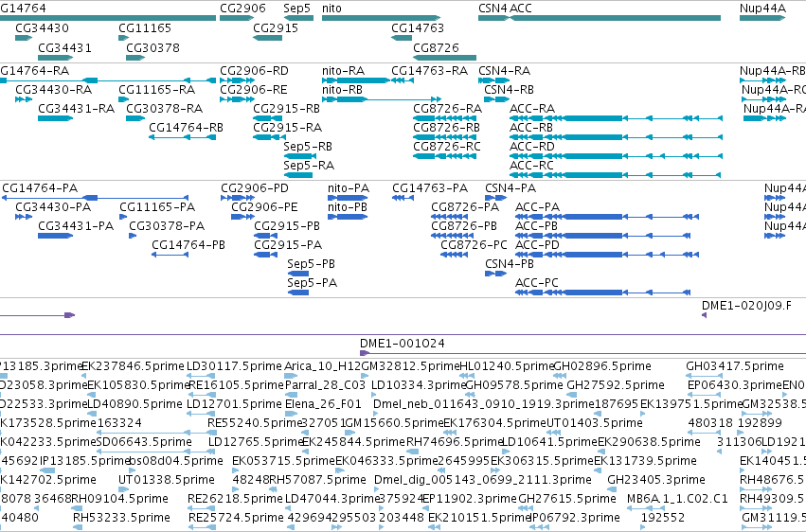This screenshot has width=806, height=532.
Task: Open transcript label CG34430-RA
Action: [53, 89]
